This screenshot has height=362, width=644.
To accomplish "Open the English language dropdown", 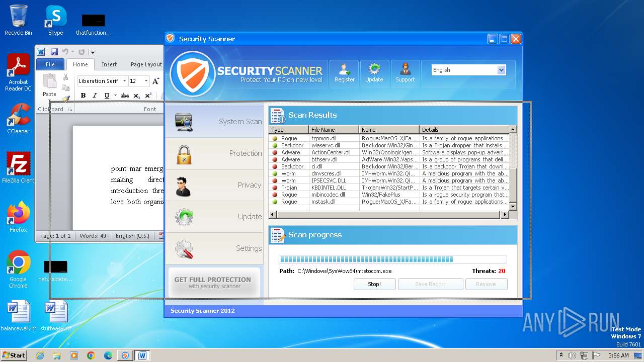I will (468, 70).
